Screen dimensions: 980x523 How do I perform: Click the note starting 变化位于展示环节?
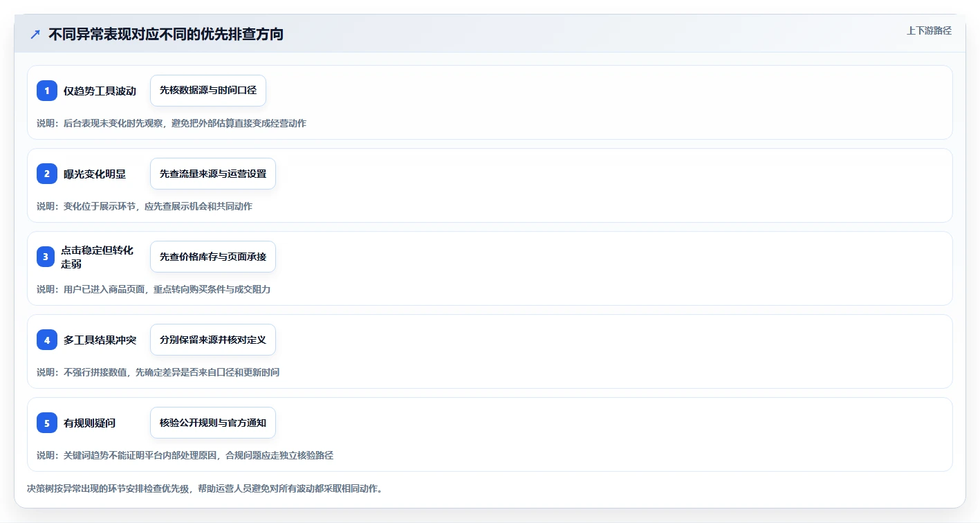(145, 206)
